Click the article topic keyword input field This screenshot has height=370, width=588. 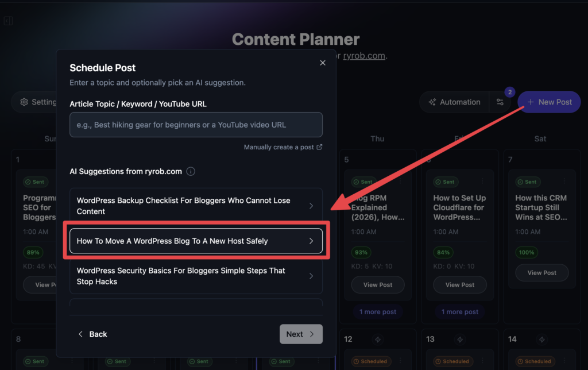pyautogui.click(x=196, y=125)
